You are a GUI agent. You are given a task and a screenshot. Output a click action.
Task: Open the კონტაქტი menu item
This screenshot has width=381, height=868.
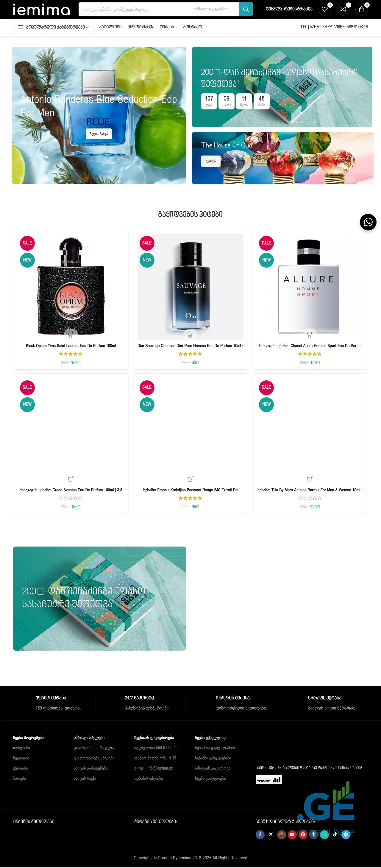coord(193,27)
